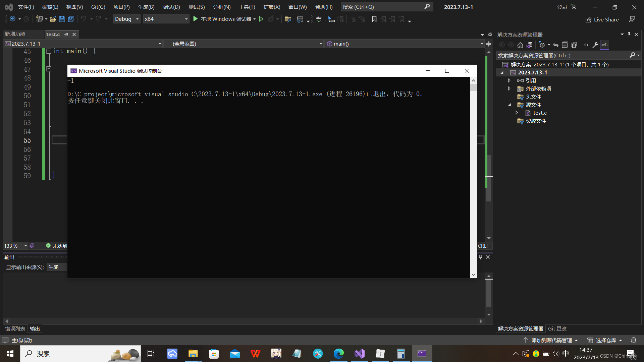Click the Save All toolbar icon

pos(71,19)
